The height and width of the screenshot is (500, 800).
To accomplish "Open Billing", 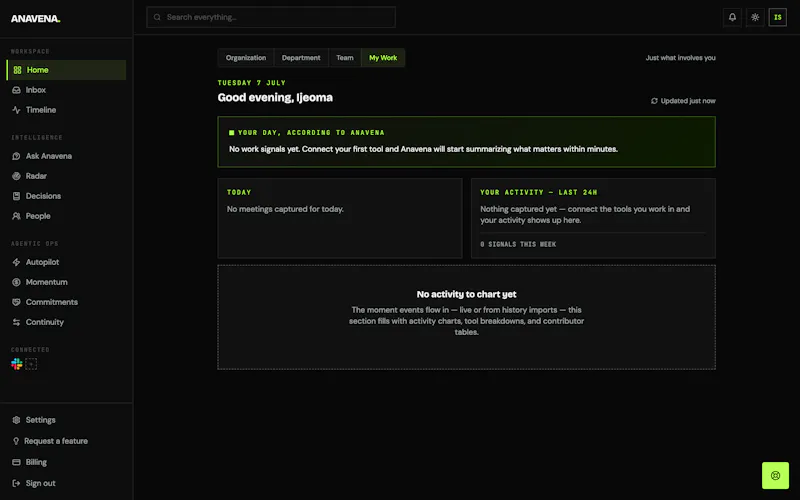I will [x=66, y=462].
